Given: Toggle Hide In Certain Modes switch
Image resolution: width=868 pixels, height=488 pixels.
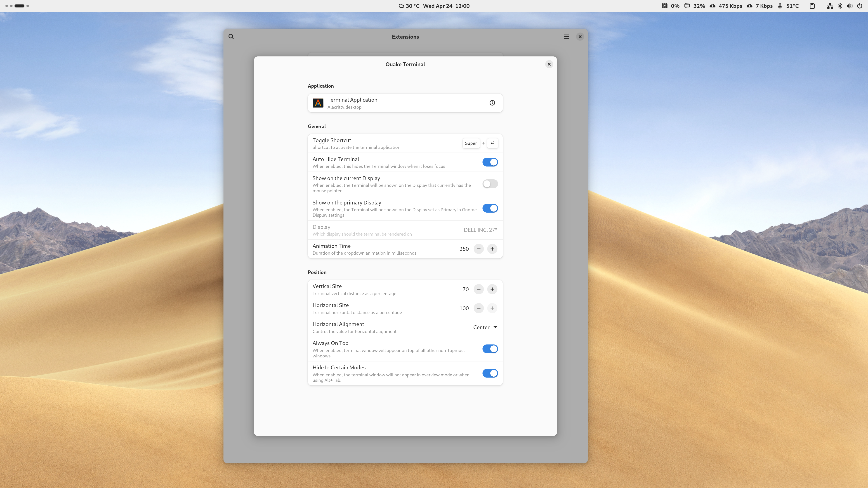Looking at the screenshot, I should pos(490,373).
